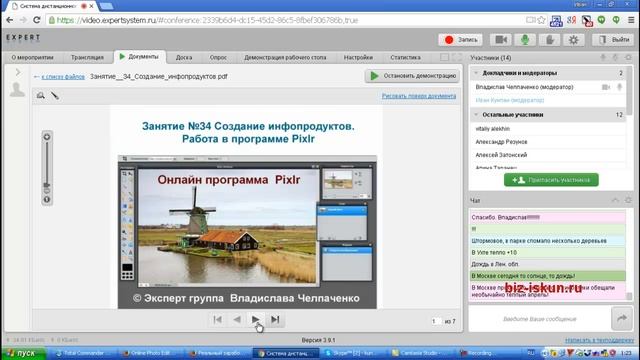Viewport: 640px width, 360px height.
Task: Select participant Владислав Челпаченко (модератор)
Action: tap(524, 87)
